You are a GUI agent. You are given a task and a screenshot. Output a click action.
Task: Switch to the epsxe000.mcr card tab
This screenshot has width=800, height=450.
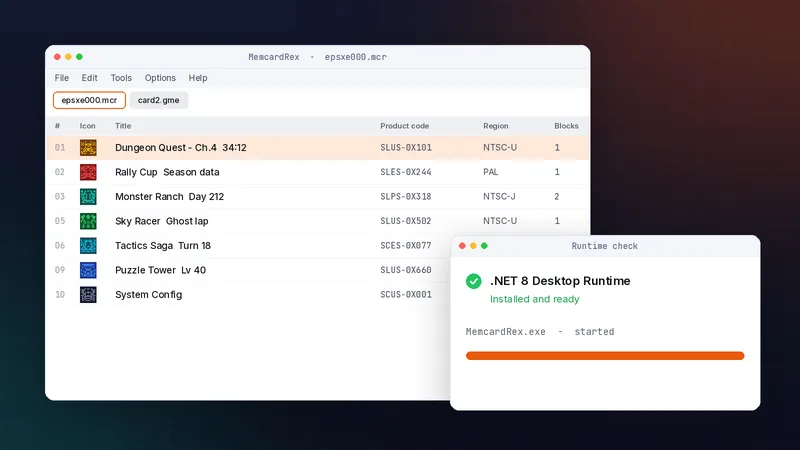tap(89, 100)
